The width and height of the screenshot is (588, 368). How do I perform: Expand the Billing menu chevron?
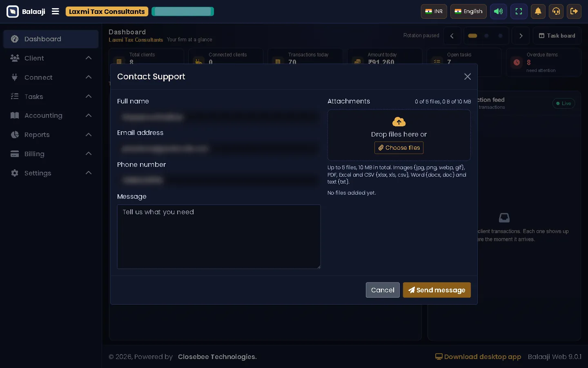89,154
